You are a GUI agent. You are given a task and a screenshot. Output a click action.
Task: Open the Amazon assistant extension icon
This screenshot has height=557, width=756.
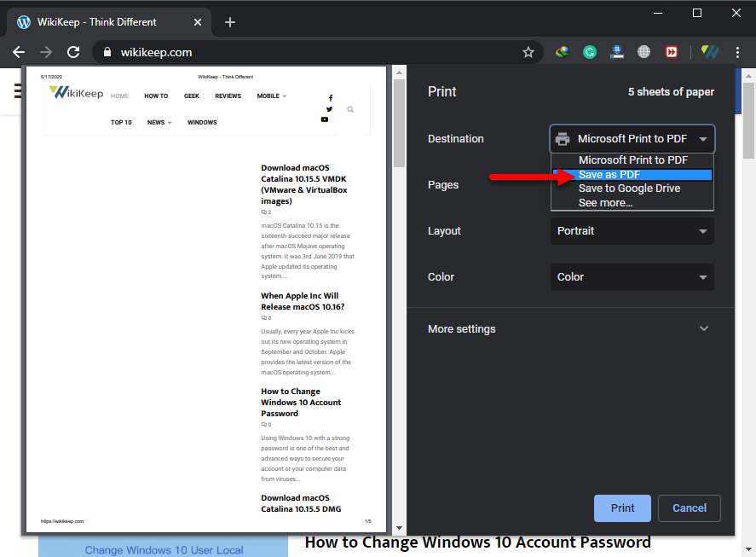[617, 52]
